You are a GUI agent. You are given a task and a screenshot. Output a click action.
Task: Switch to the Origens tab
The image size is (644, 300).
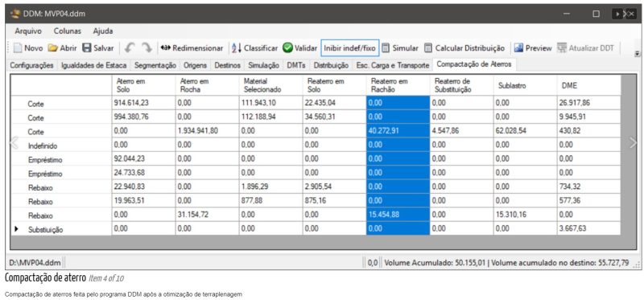click(196, 65)
